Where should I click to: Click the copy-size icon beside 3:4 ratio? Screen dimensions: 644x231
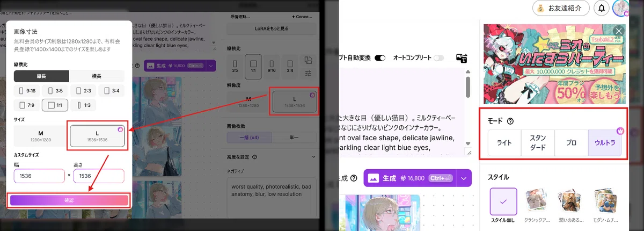coord(308,60)
